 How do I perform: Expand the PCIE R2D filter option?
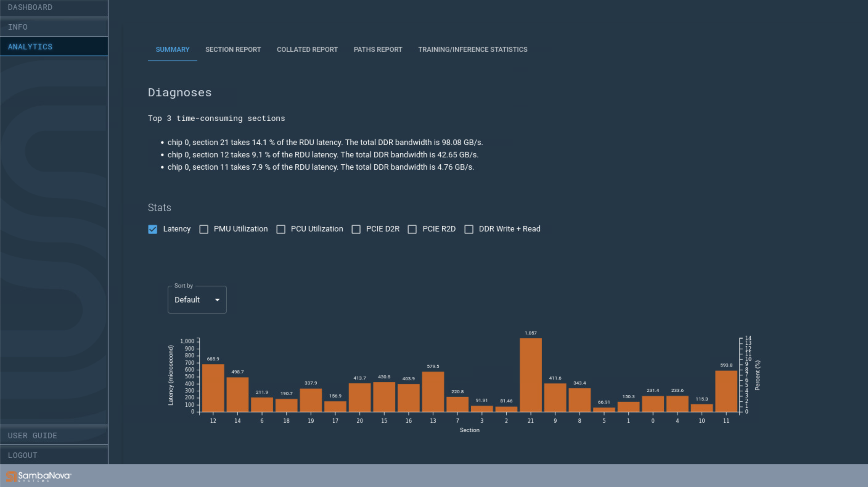click(412, 229)
